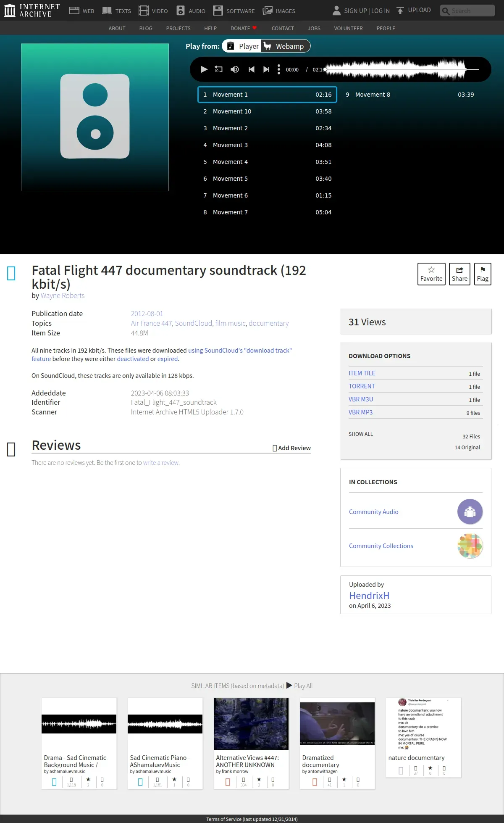Open the film music topic link
The width and height of the screenshot is (504, 823).
(231, 323)
